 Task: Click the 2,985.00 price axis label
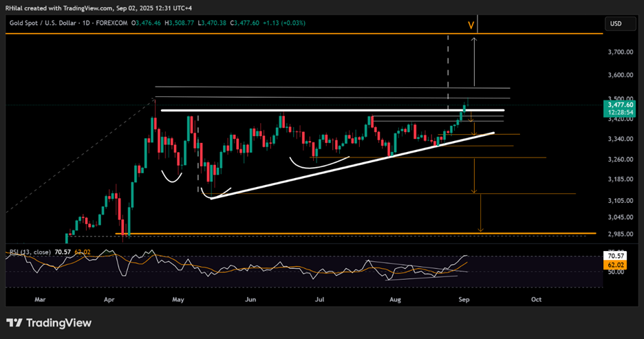(x=620, y=234)
